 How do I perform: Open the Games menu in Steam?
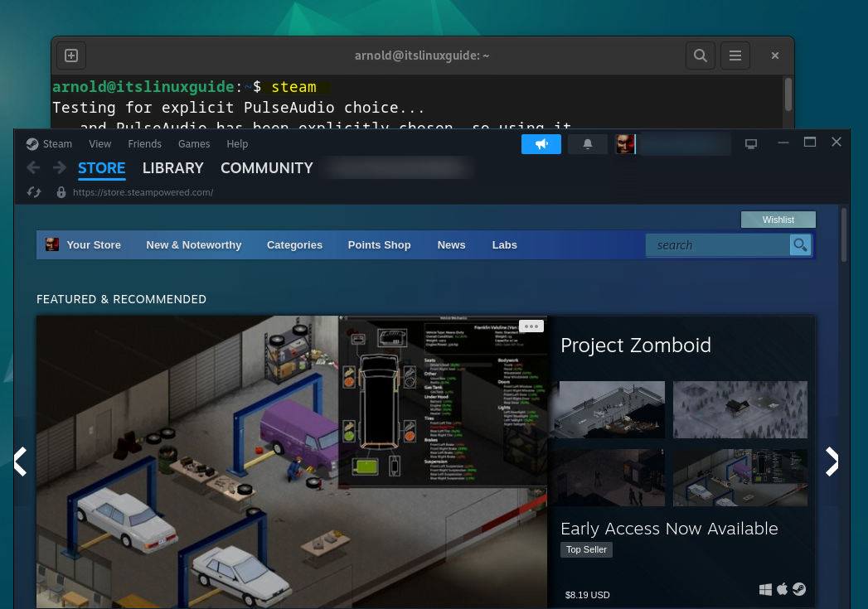tap(194, 144)
